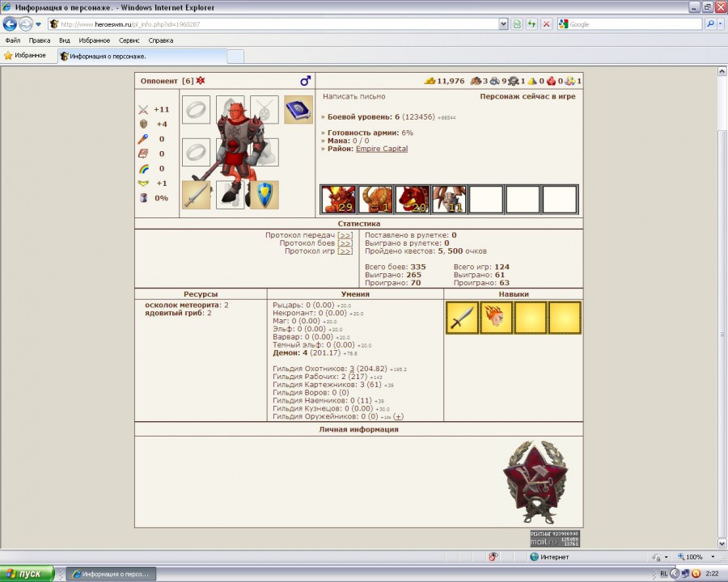Click the RL language indicator in tray

pos(663,574)
